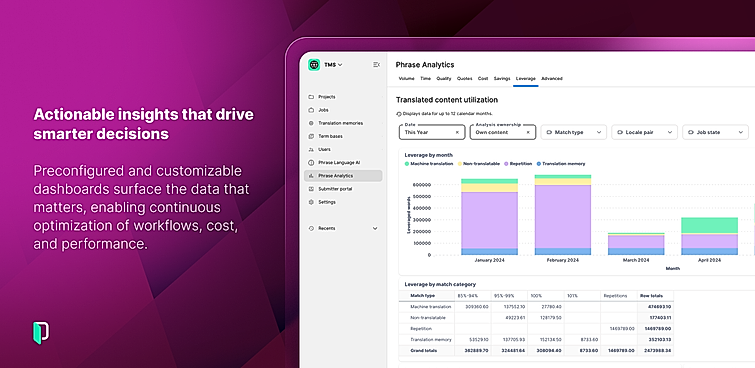Open Translation memories page

click(x=344, y=123)
